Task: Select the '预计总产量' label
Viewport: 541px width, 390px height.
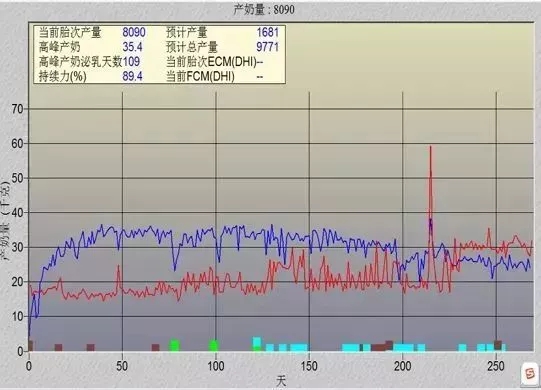Action: [x=192, y=47]
